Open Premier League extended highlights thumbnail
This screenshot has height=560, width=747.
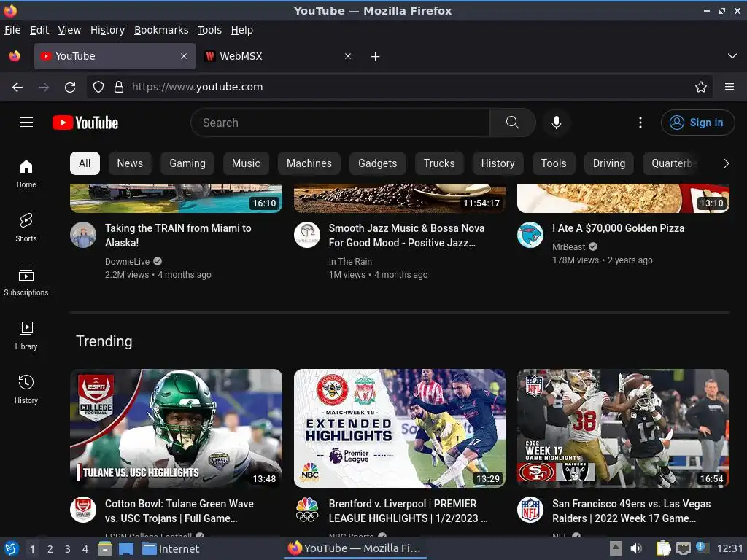point(400,428)
